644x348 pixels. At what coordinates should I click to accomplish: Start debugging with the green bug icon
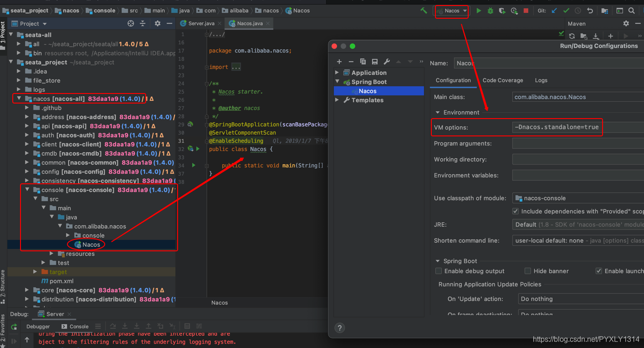[x=491, y=10]
